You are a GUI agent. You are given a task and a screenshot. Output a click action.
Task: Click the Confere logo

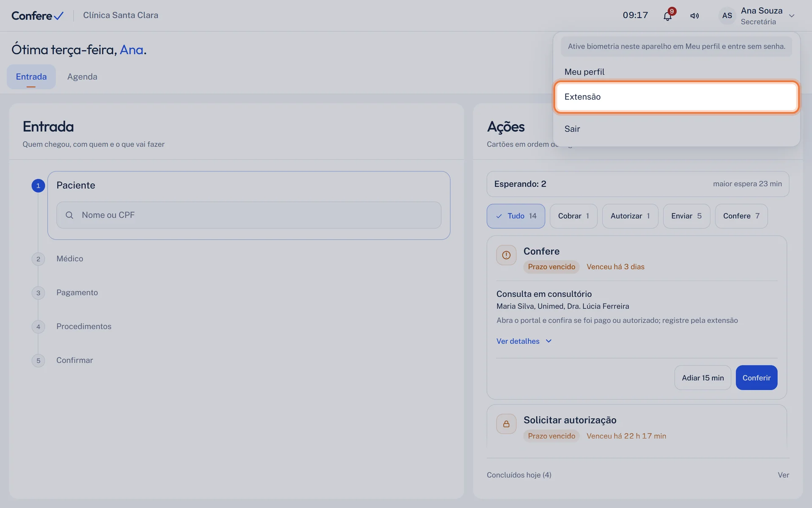[x=38, y=16]
